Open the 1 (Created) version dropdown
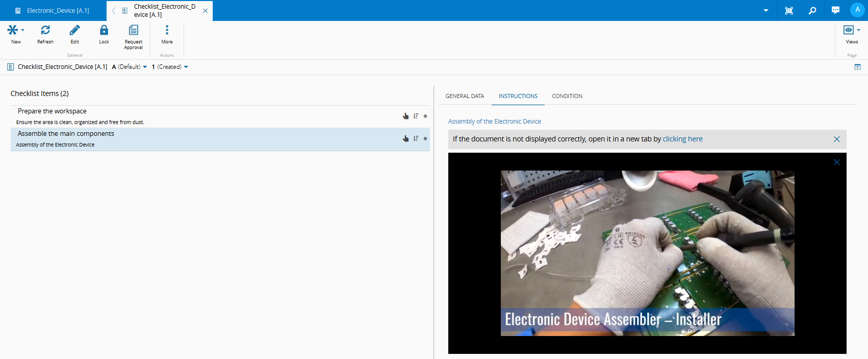Image resolution: width=868 pixels, height=359 pixels. pos(186,67)
